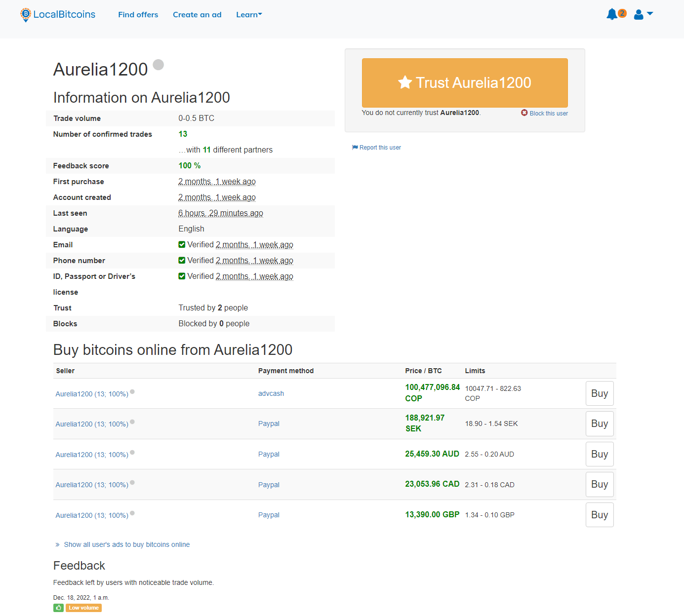The width and height of the screenshot is (684, 616).
Task: Go to Find offers
Action: point(138,15)
